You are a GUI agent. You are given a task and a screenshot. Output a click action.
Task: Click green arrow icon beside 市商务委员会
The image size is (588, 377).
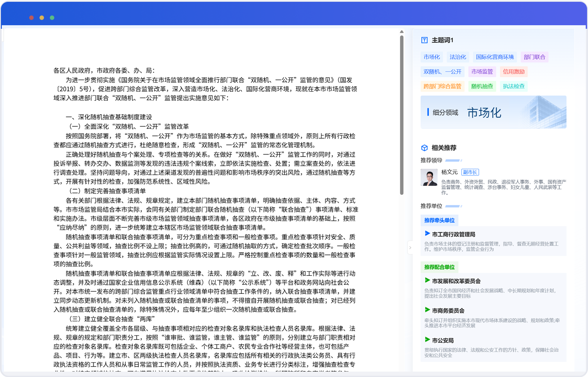(x=428, y=310)
